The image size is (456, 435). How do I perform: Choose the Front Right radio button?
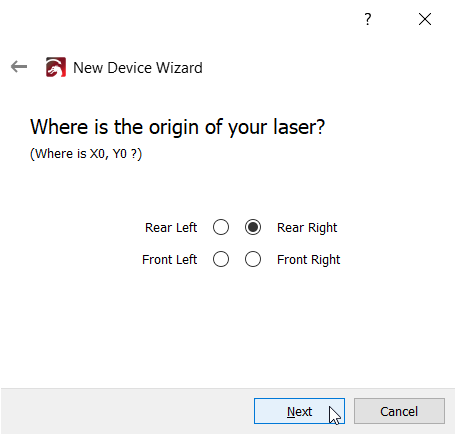tap(253, 259)
